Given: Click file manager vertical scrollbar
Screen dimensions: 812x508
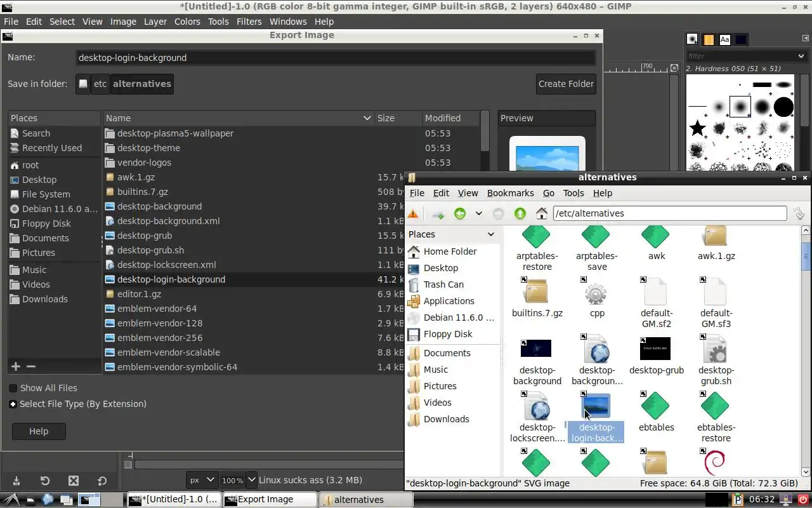Looking at the screenshot, I should tap(806, 257).
